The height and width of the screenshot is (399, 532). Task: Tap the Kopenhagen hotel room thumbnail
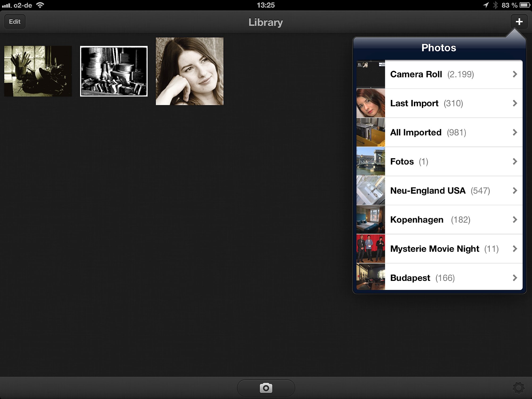coord(371,220)
